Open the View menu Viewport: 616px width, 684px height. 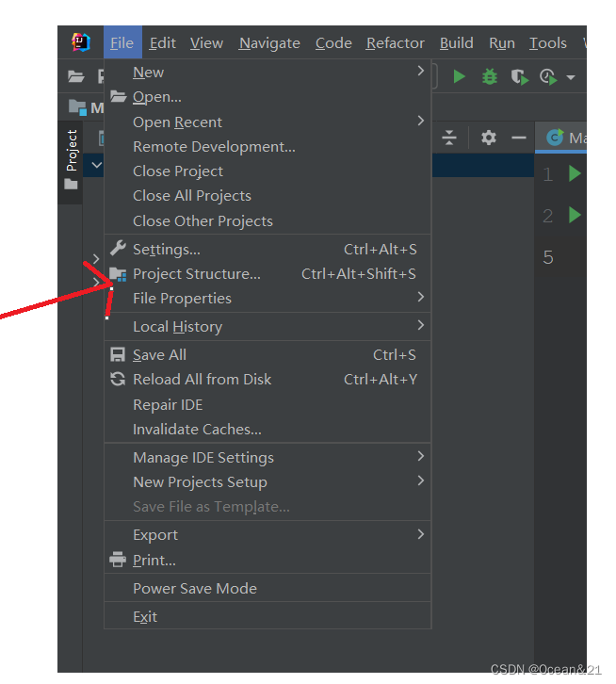(206, 42)
